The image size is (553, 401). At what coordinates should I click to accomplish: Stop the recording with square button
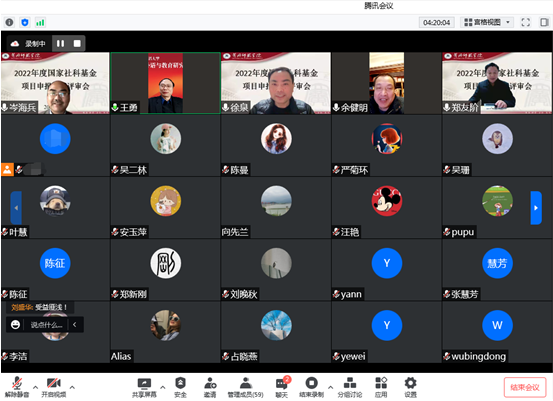coord(77,43)
